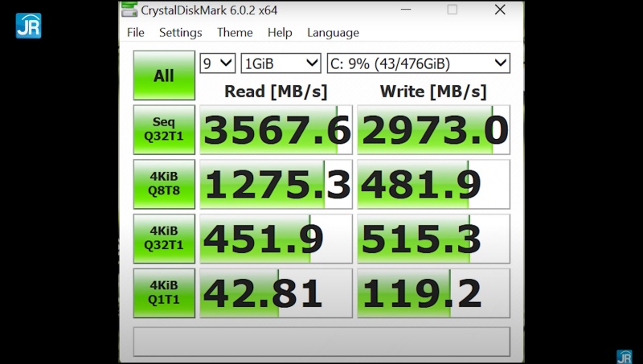643x364 pixels.
Task: Select the Seq read result 3567.6
Action: tap(276, 129)
